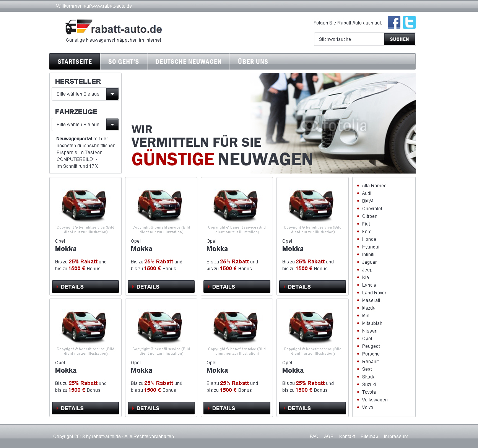Select Hyundai in brand list
Image resolution: width=478 pixels, height=448 pixels.
tap(371, 247)
